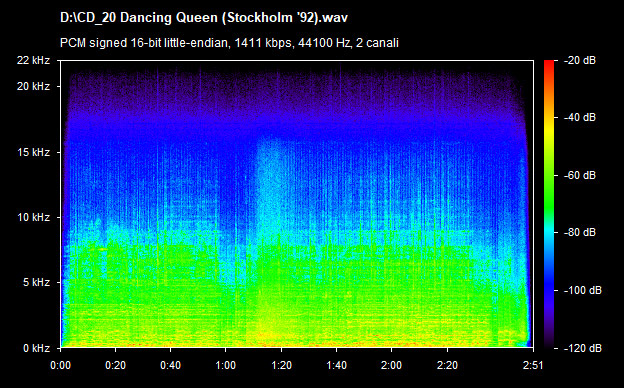Click the 15 kHz frequency label
The width and height of the screenshot is (624, 388).
click(33, 152)
